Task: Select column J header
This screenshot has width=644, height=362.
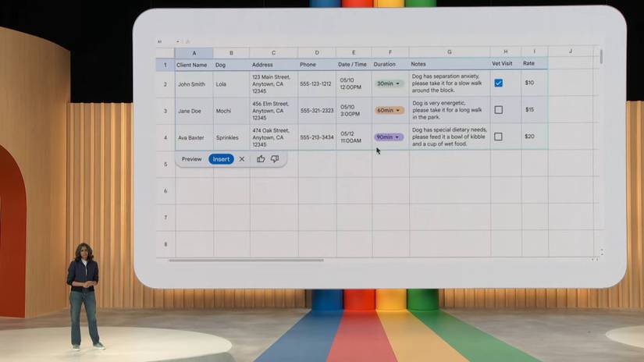Action: pyautogui.click(x=571, y=51)
